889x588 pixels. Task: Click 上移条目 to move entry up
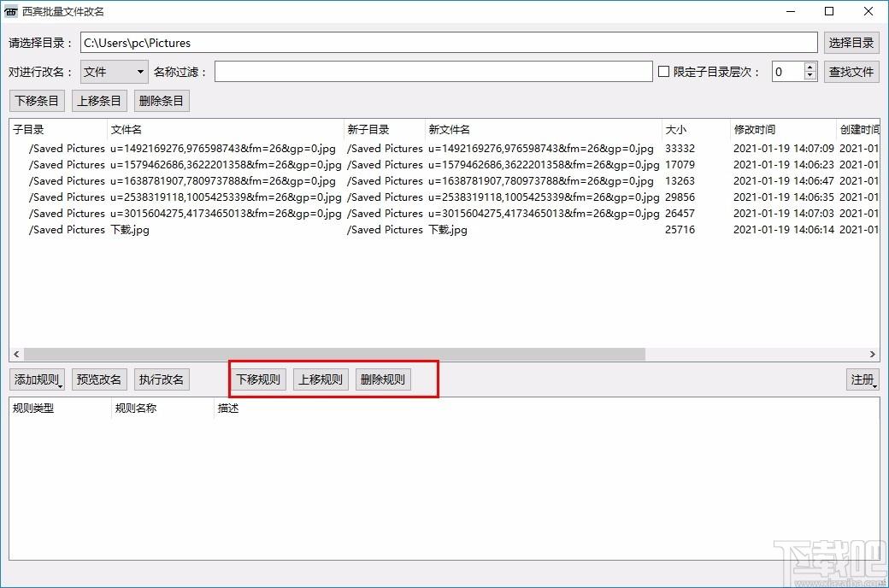coord(99,101)
